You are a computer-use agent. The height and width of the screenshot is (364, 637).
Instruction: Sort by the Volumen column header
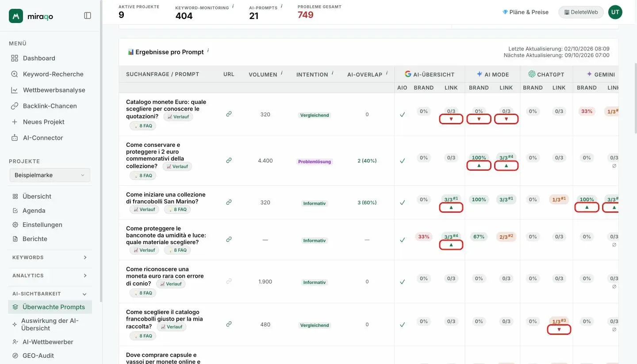(x=263, y=74)
